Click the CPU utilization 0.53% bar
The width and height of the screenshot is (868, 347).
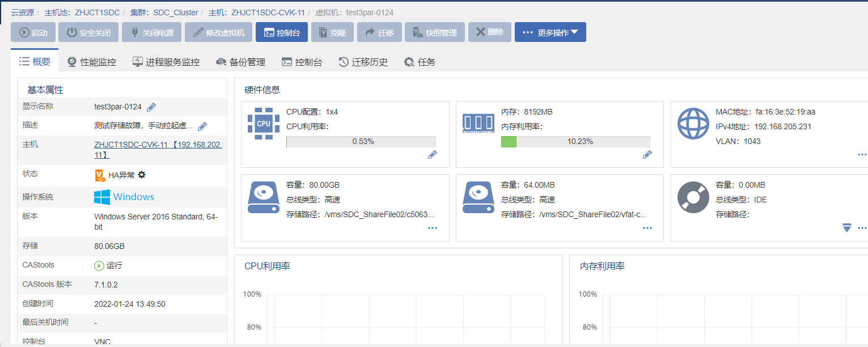(361, 141)
